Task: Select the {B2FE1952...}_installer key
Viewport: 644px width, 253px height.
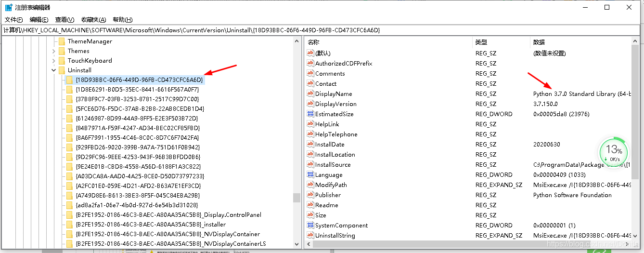Action: tap(151, 224)
